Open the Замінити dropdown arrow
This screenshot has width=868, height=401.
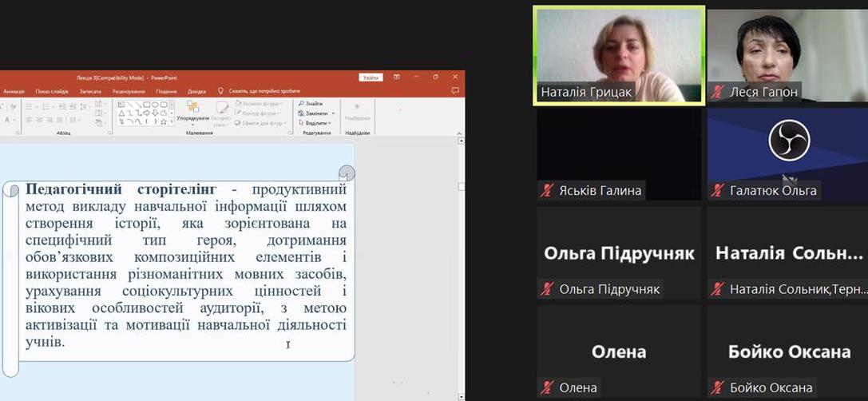point(333,113)
